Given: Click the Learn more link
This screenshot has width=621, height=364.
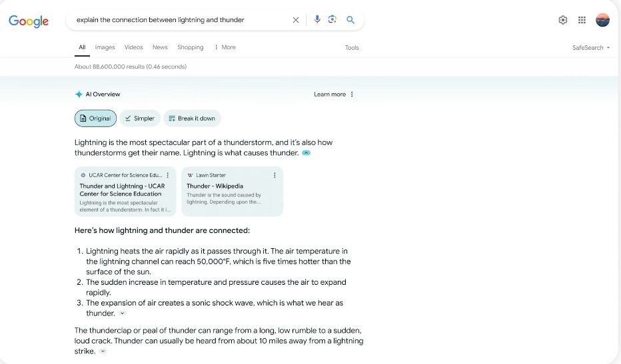Looking at the screenshot, I should point(330,94).
